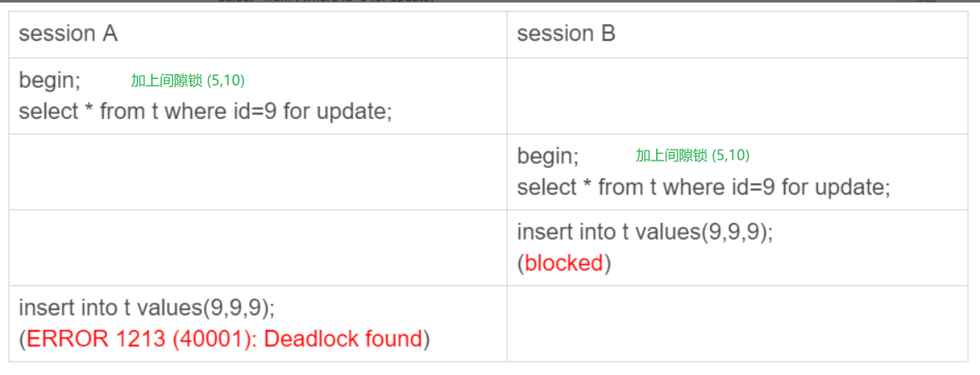Click the green gap lock note in session B
This screenshot has width=980, height=375.
(693, 155)
